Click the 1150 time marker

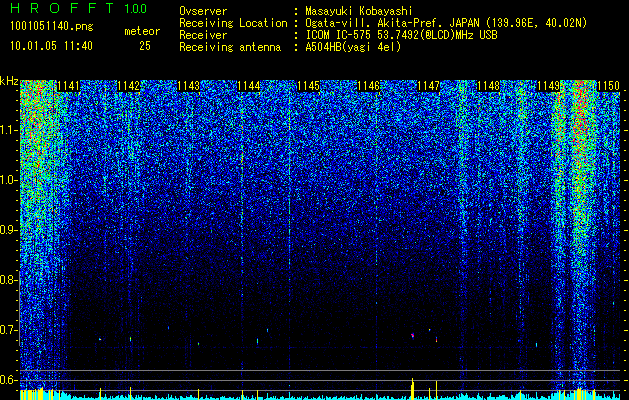[x=608, y=86]
